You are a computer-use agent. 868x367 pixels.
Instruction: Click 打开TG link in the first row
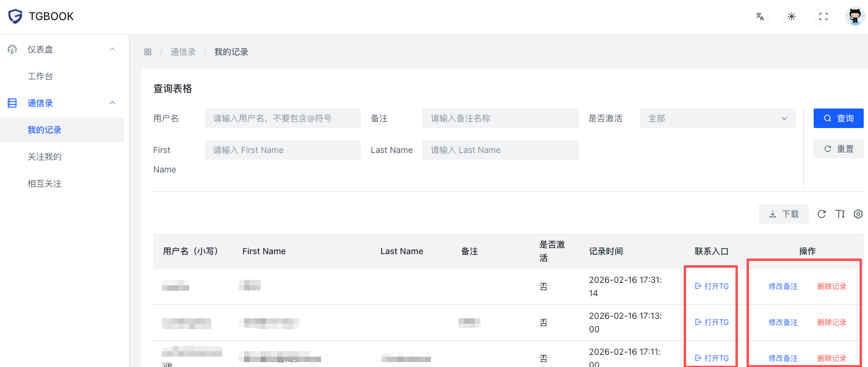tap(712, 287)
